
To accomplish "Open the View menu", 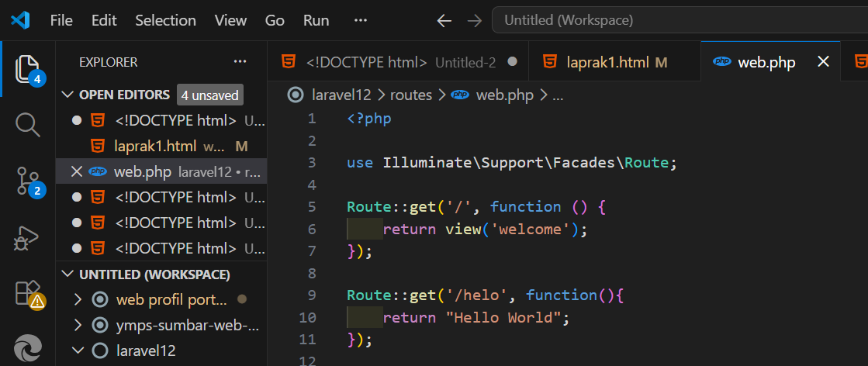I will pyautogui.click(x=230, y=20).
